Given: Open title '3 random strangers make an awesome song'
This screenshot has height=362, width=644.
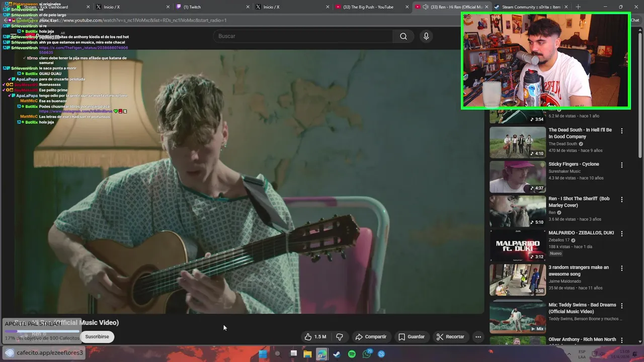Looking at the screenshot, I should tap(579, 270).
